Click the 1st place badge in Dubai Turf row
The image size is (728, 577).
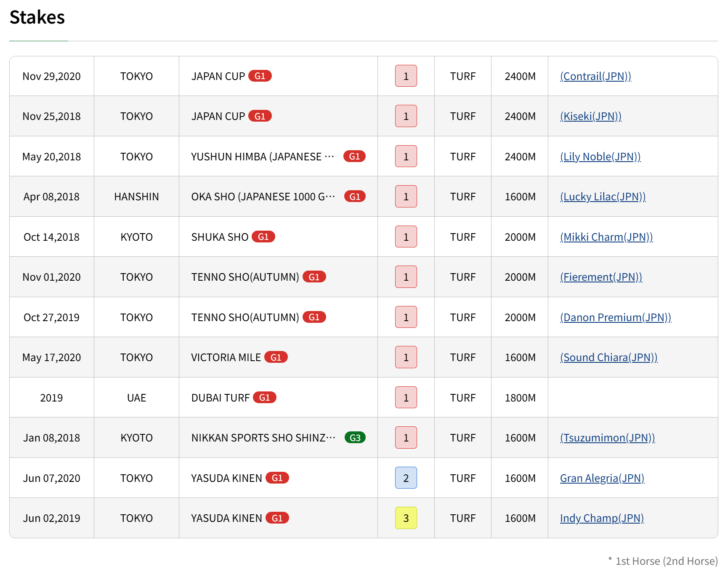pos(406,397)
